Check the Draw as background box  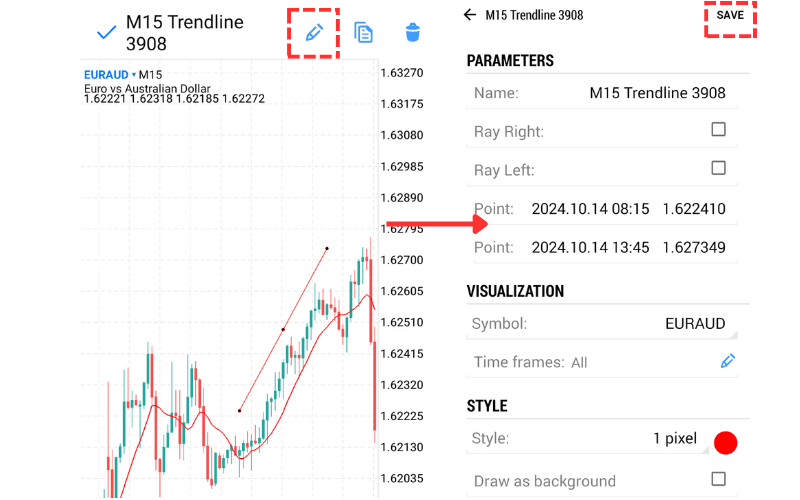click(x=718, y=479)
